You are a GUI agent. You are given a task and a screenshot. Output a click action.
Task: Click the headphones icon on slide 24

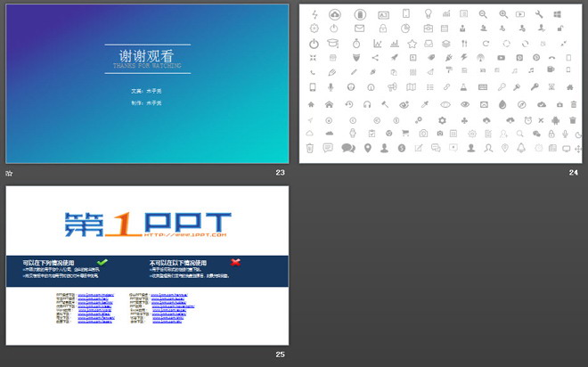(367, 104)
